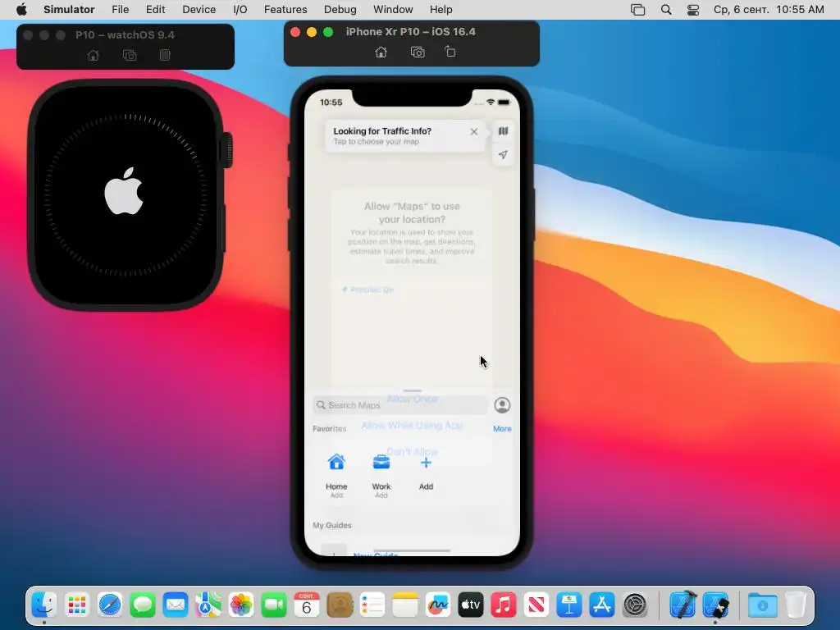Open App Store from the Dock
840x630 pixels.
pyautogui.click(x=601, y=605)
